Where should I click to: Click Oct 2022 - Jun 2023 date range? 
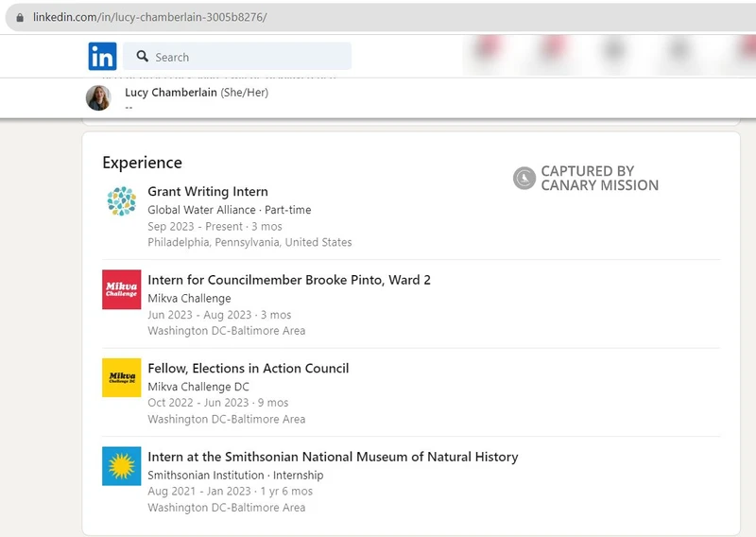(198, 403)
